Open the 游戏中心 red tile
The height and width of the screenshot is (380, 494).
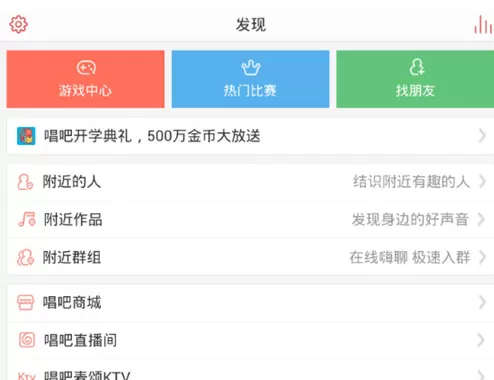[85, 79]
